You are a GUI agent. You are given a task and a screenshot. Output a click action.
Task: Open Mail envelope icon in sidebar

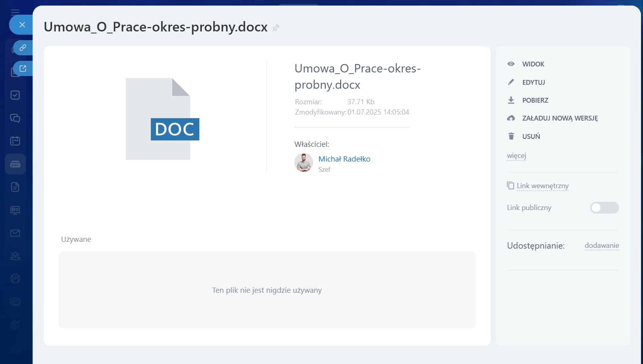[15, 233]
